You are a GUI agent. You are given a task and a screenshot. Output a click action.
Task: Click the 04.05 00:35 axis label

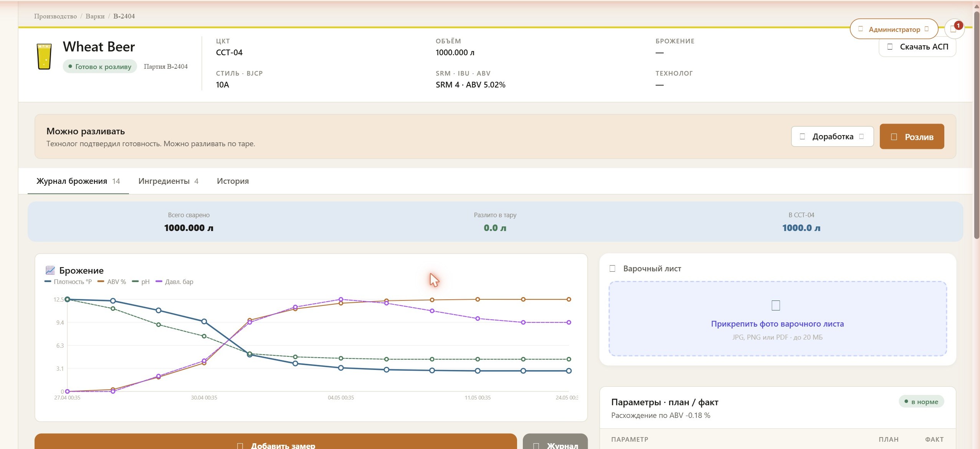pyautogui.click(x=341, y=398)
